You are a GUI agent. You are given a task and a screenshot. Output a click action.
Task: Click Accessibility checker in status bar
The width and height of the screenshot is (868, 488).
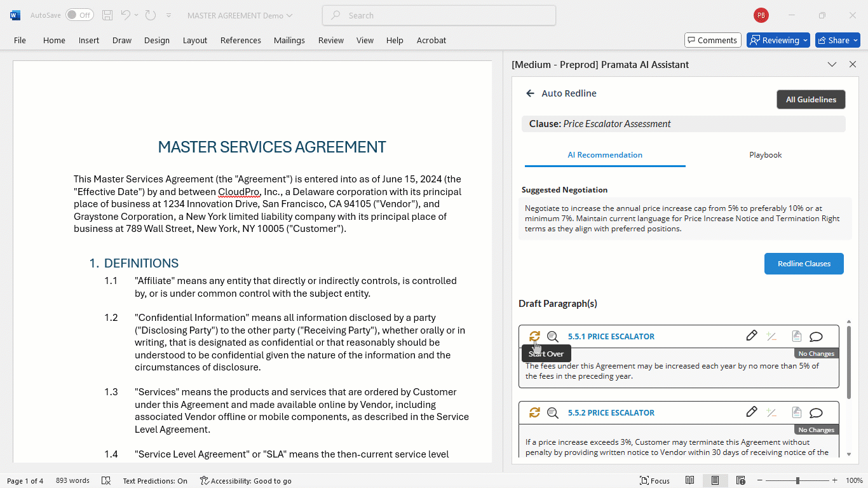point(245,481)
